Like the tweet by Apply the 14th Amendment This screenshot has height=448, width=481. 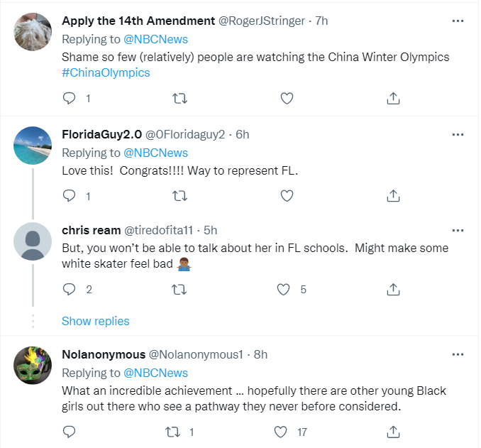coord(287,99)
